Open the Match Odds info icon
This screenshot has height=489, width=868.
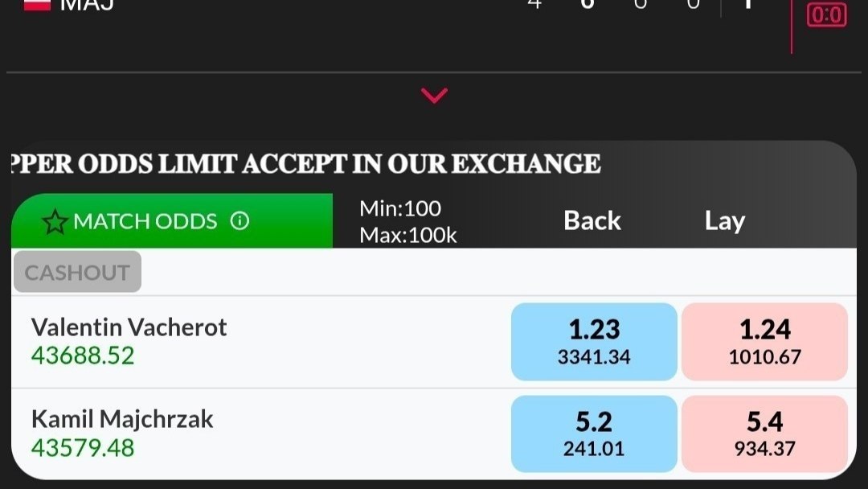(x=240, y=221)
